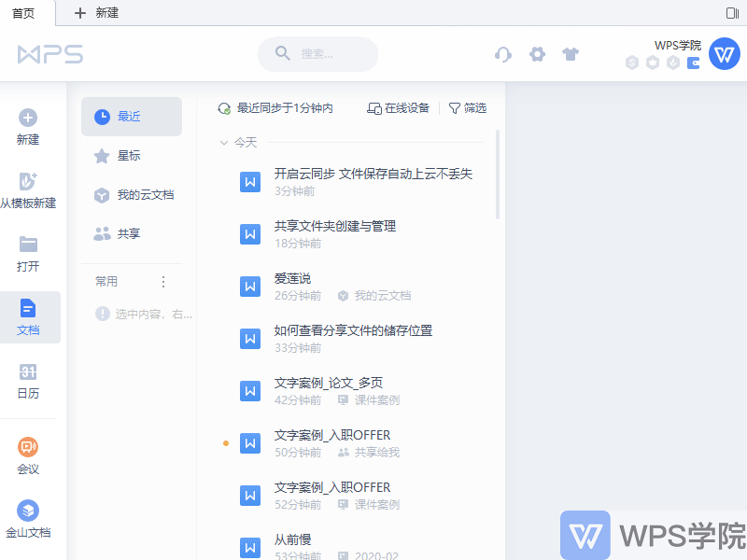The width and height of the screenshot is (747, 560).
Task: Select the 文档 sidebar icon
Action: click(x=28, y=308)
